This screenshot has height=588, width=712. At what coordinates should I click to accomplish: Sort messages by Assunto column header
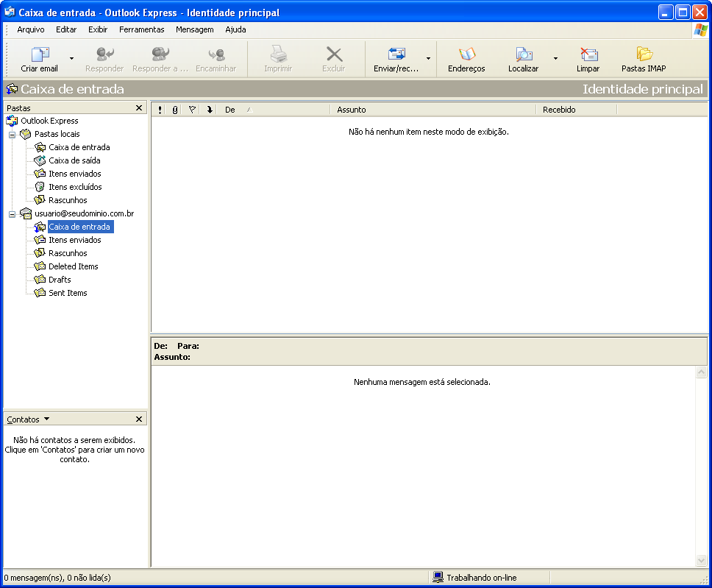(432, 110)
